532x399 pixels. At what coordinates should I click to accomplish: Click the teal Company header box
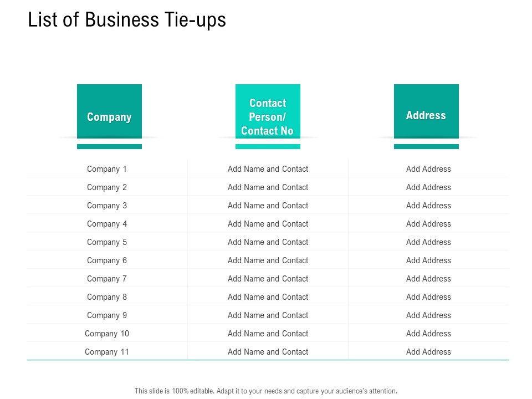pos(109,111)
